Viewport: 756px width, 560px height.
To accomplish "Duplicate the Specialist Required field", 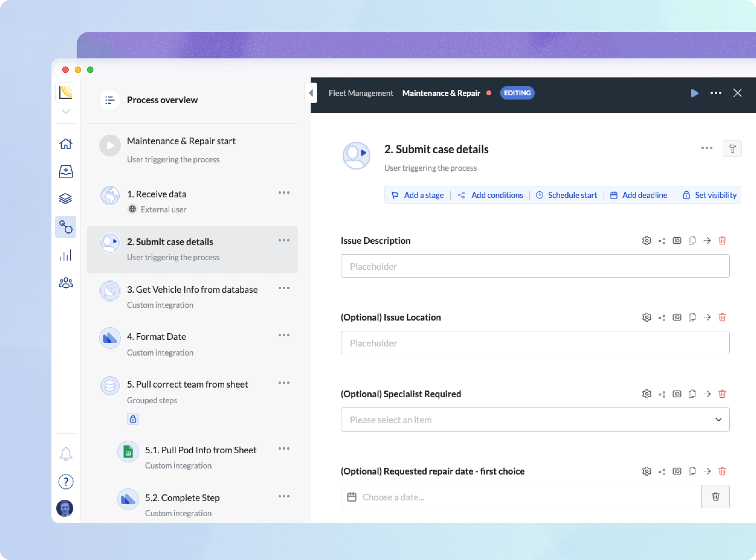I will [x=692, y=394].
